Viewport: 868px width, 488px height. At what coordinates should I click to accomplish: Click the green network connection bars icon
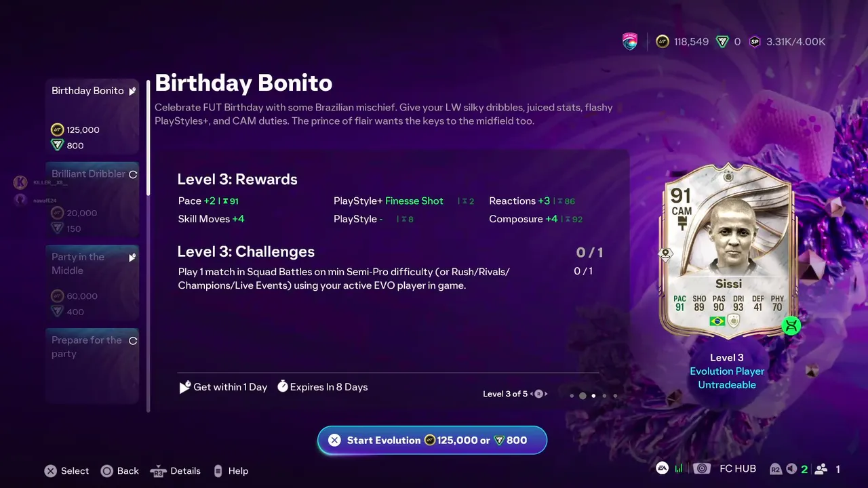679,468
